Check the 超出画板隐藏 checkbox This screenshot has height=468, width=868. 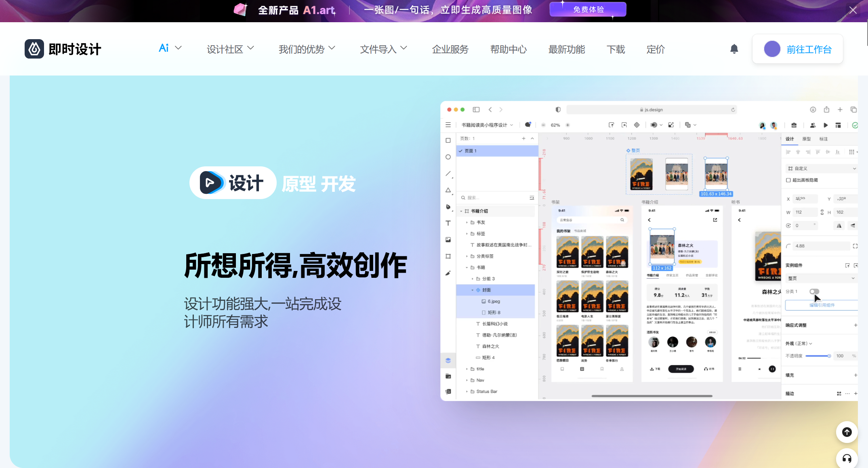pyautogui.click(x=788, y=180)
